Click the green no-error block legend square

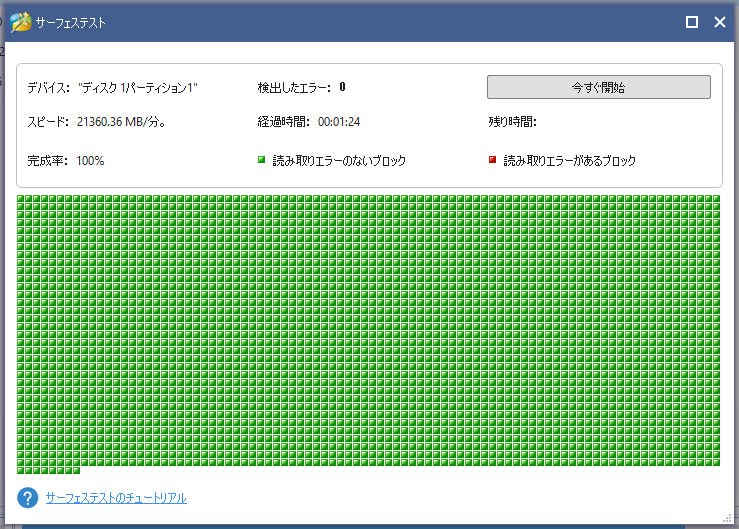(262, 160)
